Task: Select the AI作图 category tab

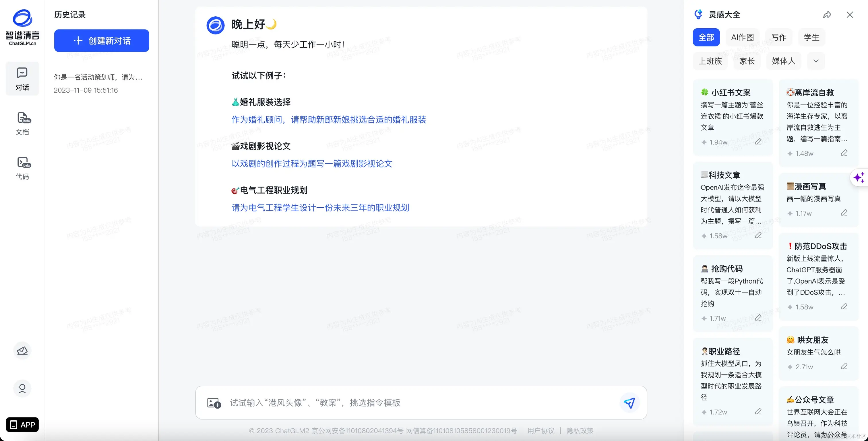Action: click(742, 37)
